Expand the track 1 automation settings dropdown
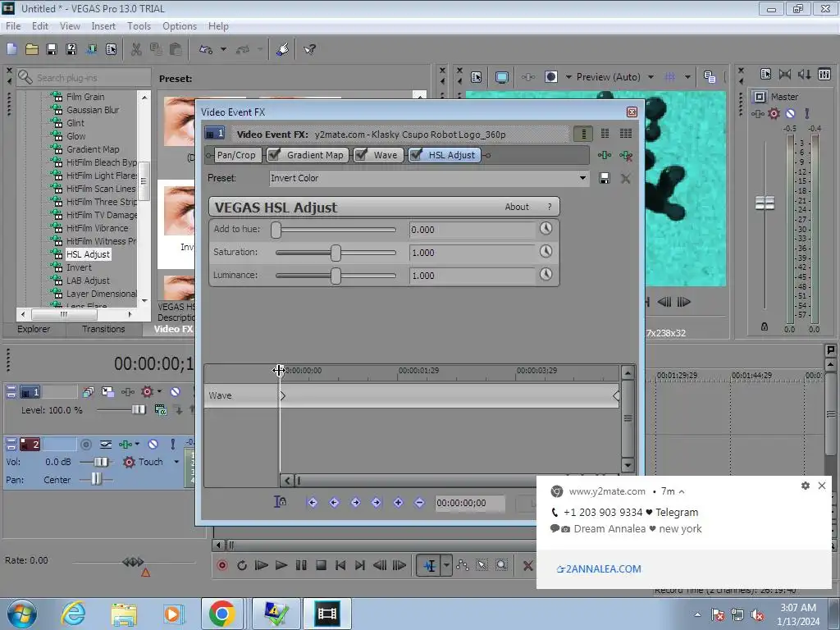The height and width of the screenshot is (630, 840). (159, 391)
